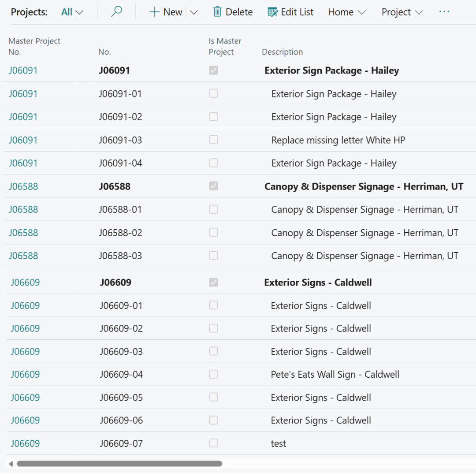476x476 pixels.
Task: Open the more options ellipsis menu
Action: pos(444,12)
